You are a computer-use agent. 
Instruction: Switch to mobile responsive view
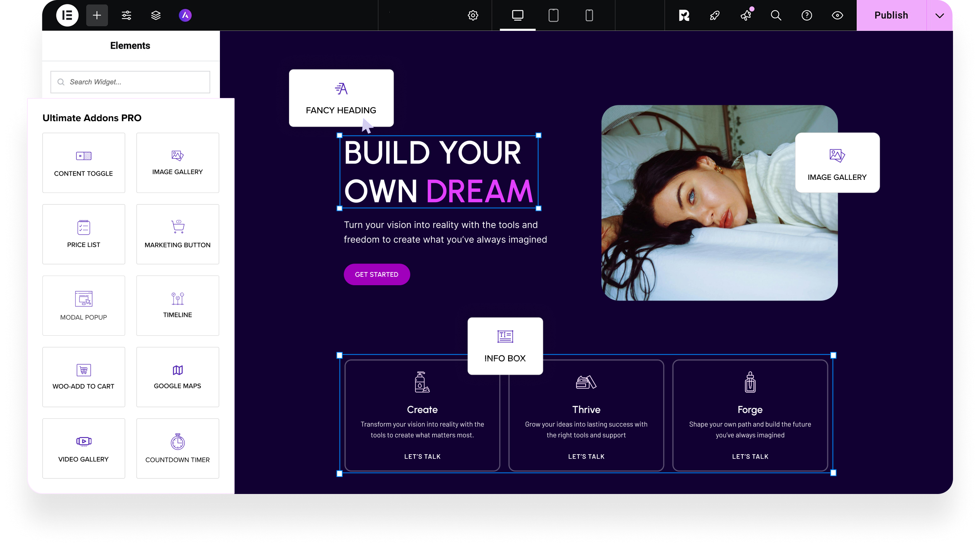589,15
